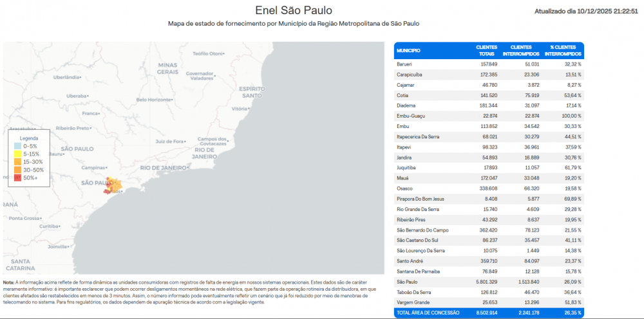Click the red 50%+ legend swatch
Viewport: 644px width, 319px height.
point(18,178)
